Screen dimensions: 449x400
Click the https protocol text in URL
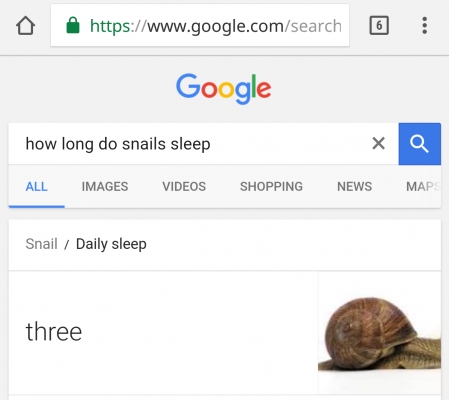(x=110, y=26)
